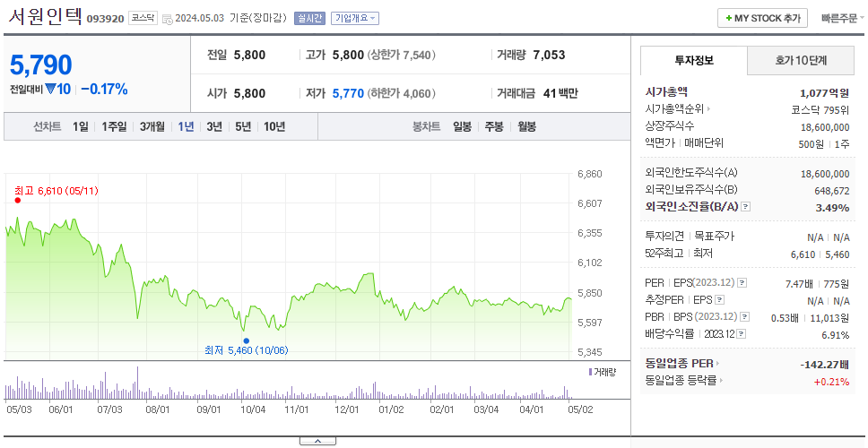Select the 10년 line chart period
Viewport: 868px width, 448px height.
tap(274, 126)
